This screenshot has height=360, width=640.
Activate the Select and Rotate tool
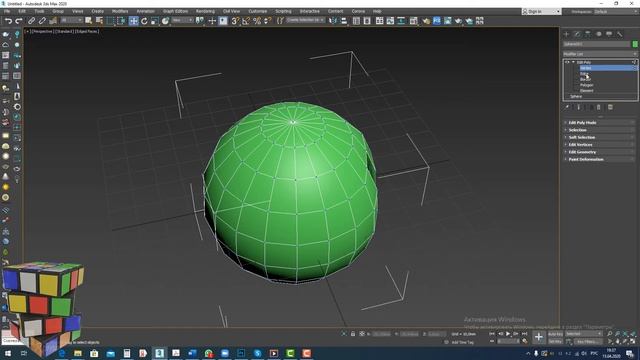pyautogui.click(x=144, y=21)
